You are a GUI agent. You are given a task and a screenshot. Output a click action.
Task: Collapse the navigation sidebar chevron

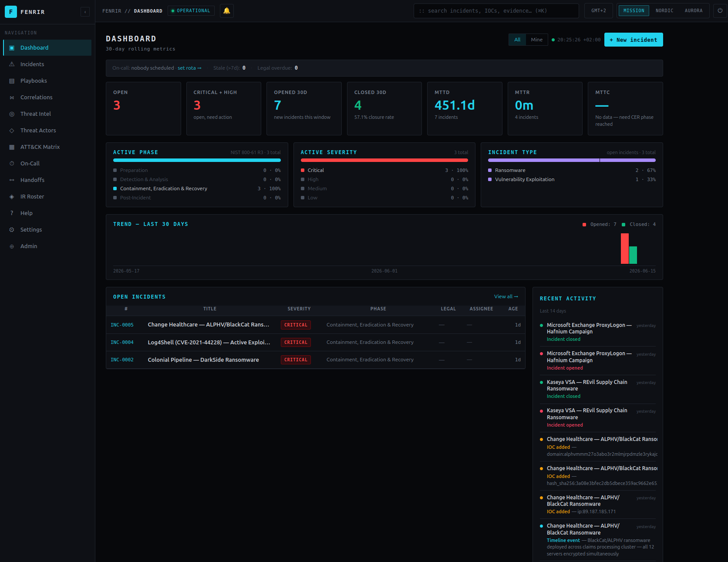pos(85,12)
